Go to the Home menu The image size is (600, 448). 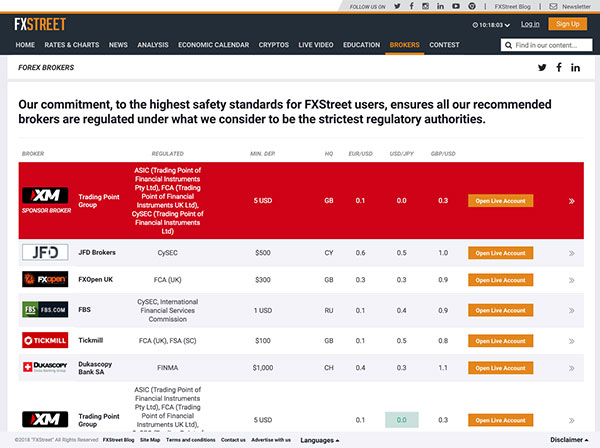coord(25,45)
